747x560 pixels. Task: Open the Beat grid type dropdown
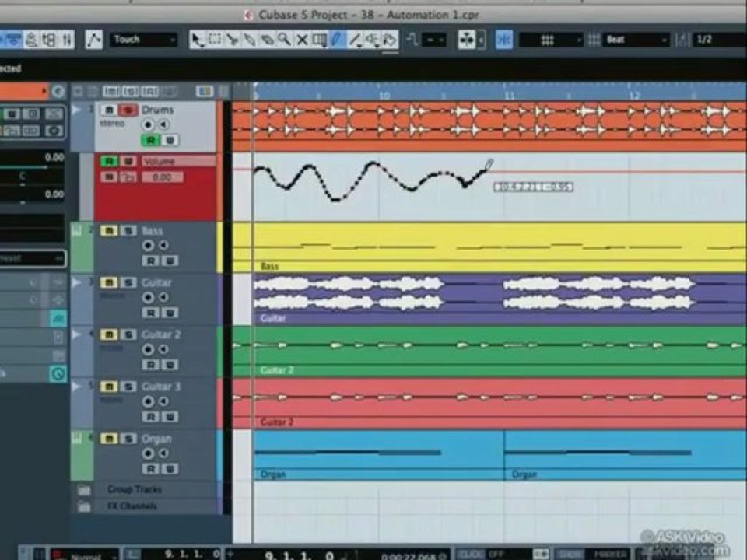636,40
